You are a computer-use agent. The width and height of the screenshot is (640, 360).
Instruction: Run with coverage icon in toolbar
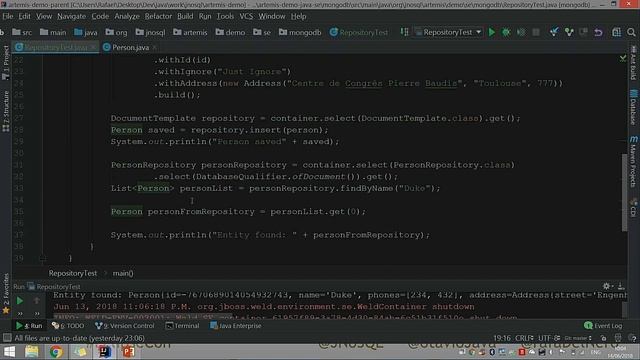tap(521, 32)
